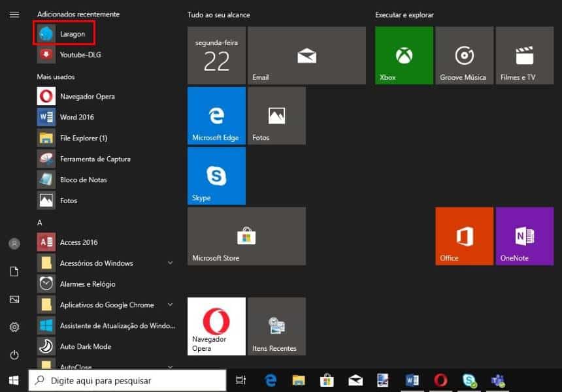The image size is (562, 392).
Task: Click the Power button icon
Action: point(14,355)
